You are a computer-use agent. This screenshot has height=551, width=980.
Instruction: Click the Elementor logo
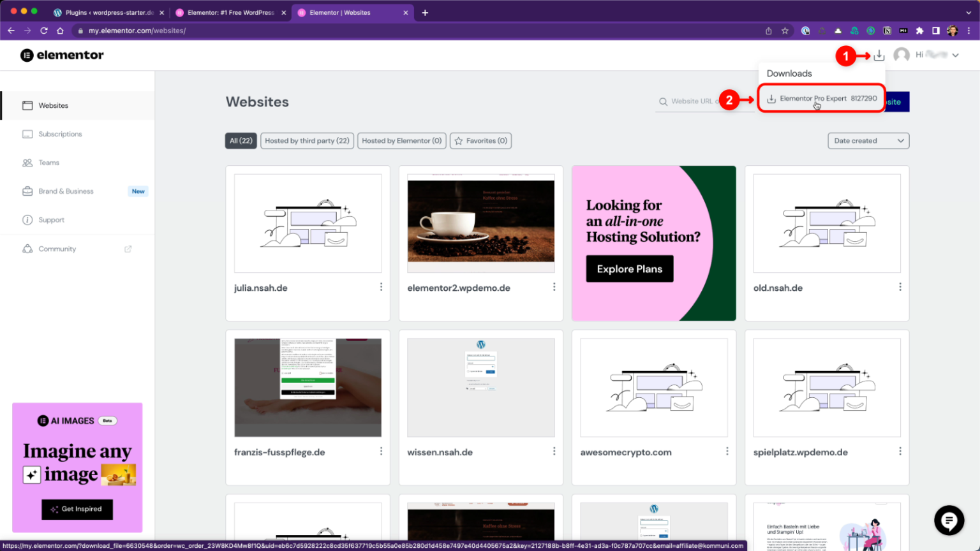pyautogui.click(x=62, y=55)
